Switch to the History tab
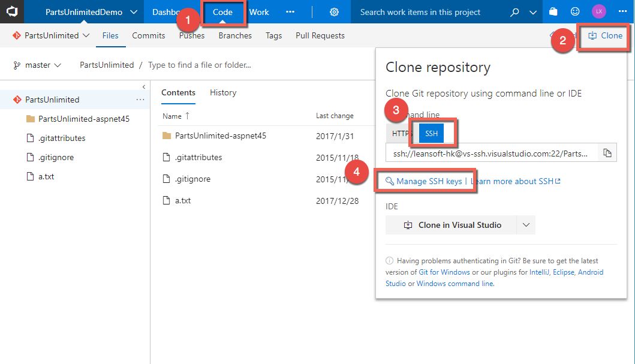 [223, 93]
